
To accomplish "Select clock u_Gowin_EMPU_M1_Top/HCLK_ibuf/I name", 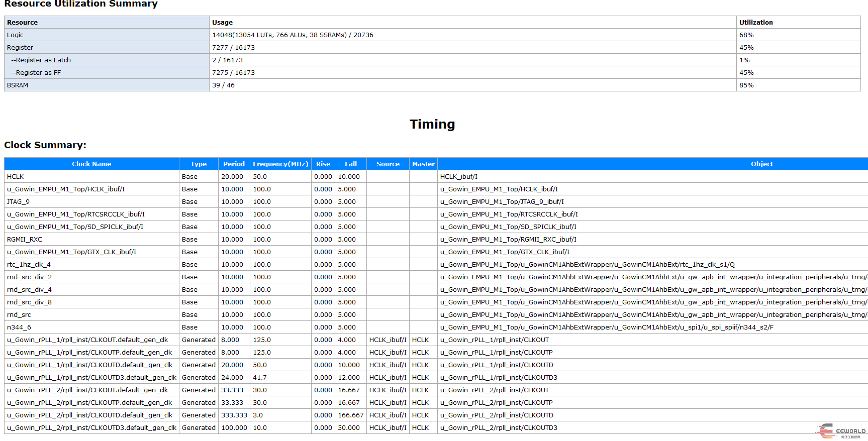I will [x=91, y=189].
